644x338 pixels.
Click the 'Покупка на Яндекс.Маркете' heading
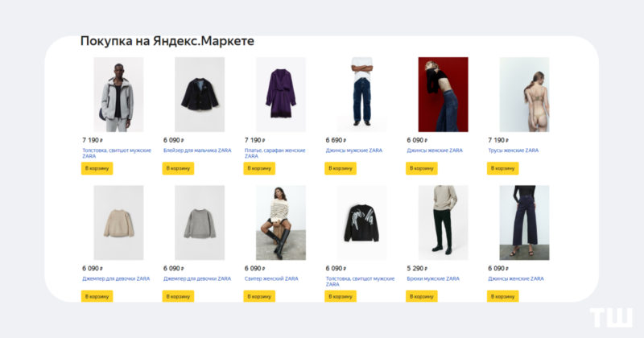coord(167,41)
